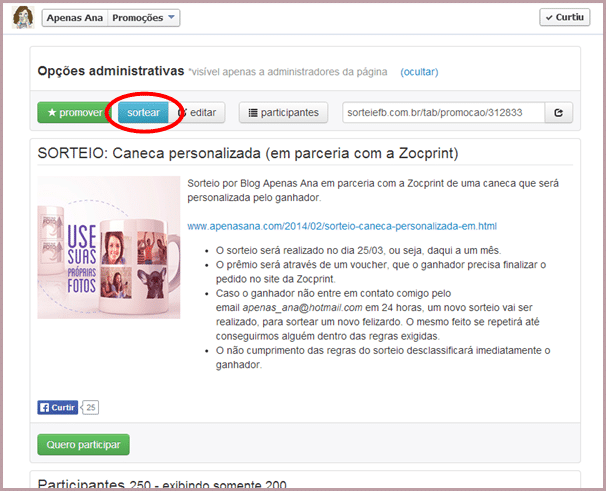Image resolution: width=606 pixels, height=491 pixels.
Task: Open the Apenas Ana page tab
Action: click(76, 18)
